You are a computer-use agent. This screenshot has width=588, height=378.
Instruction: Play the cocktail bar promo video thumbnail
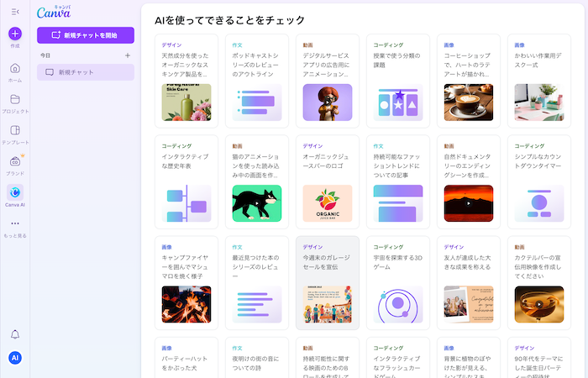539,304
